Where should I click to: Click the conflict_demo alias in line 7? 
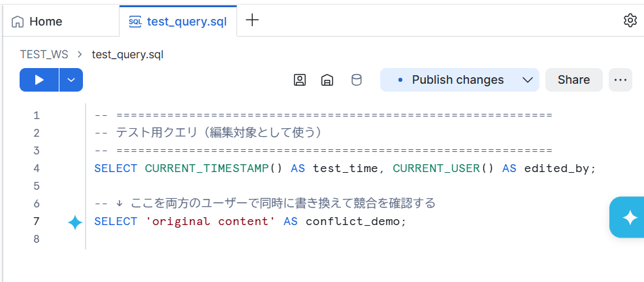(x=353, y=222)
